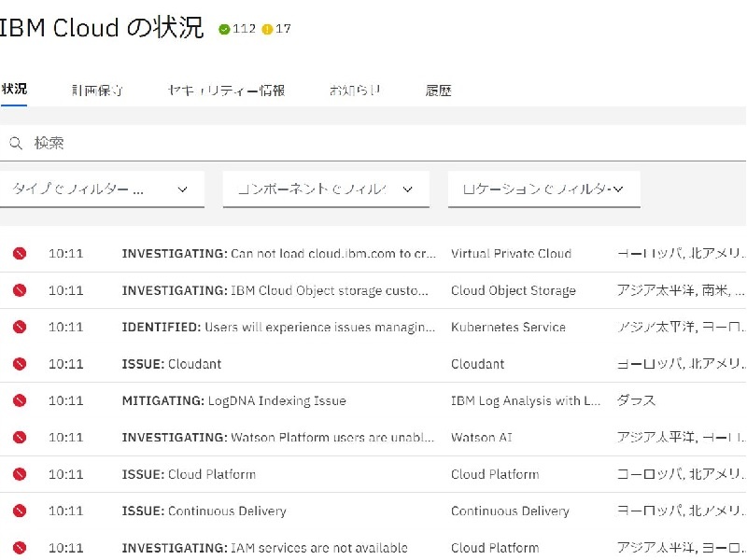Switch to the 計画保守 tab
This screenshot has width=747, height=560.
[x=98, y=91]
